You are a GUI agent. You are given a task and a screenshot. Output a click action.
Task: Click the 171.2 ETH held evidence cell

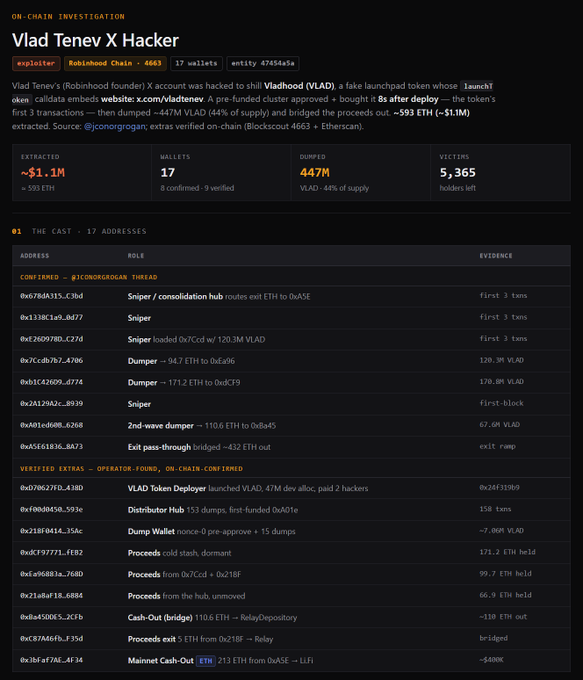click(x=508, y=552)
